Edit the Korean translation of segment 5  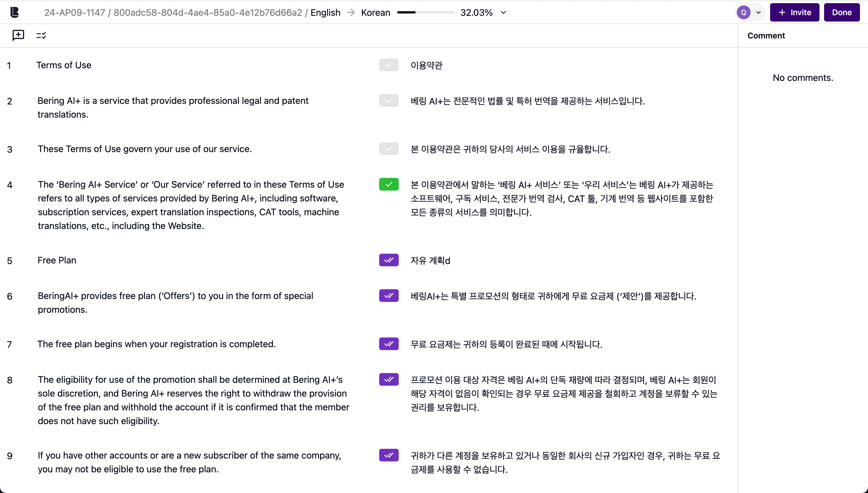430,260
